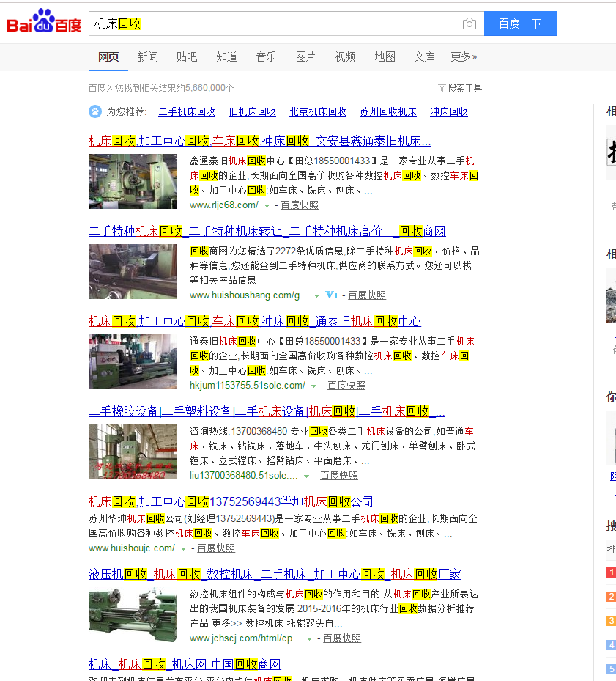616x681 pixels.
Task: Click the www.rljc68.com/ URL
Action: click(224, 205)
